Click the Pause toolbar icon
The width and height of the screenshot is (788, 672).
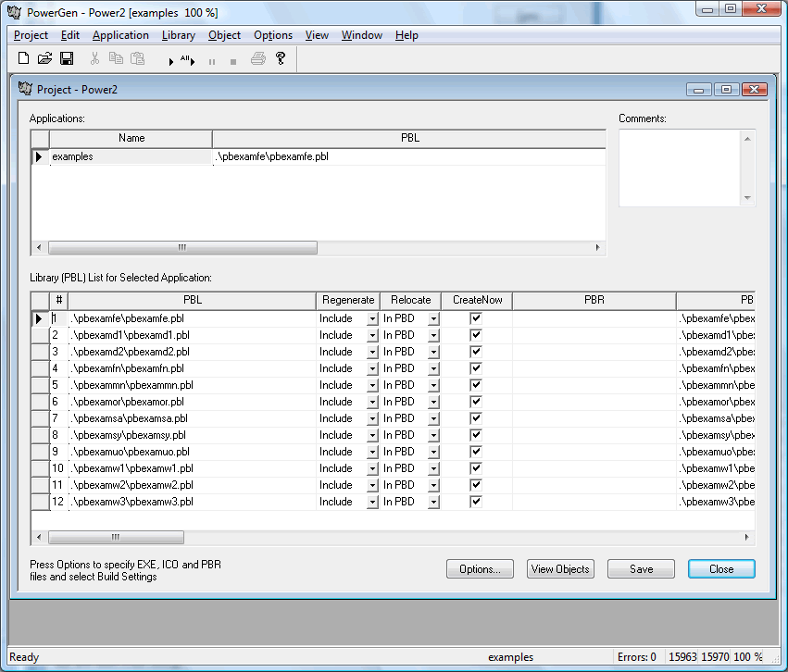pos(212,62)
